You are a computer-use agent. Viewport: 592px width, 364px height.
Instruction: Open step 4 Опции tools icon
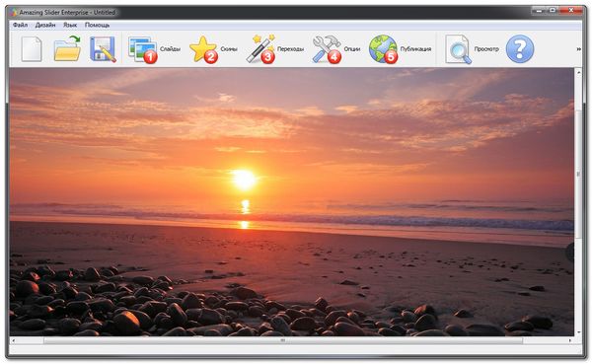point(327,49)
